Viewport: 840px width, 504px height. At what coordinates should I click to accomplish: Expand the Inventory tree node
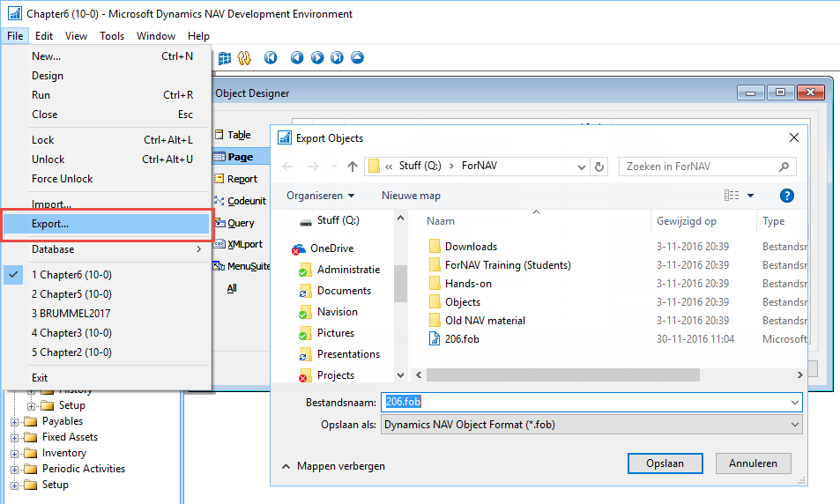point(14,454)
